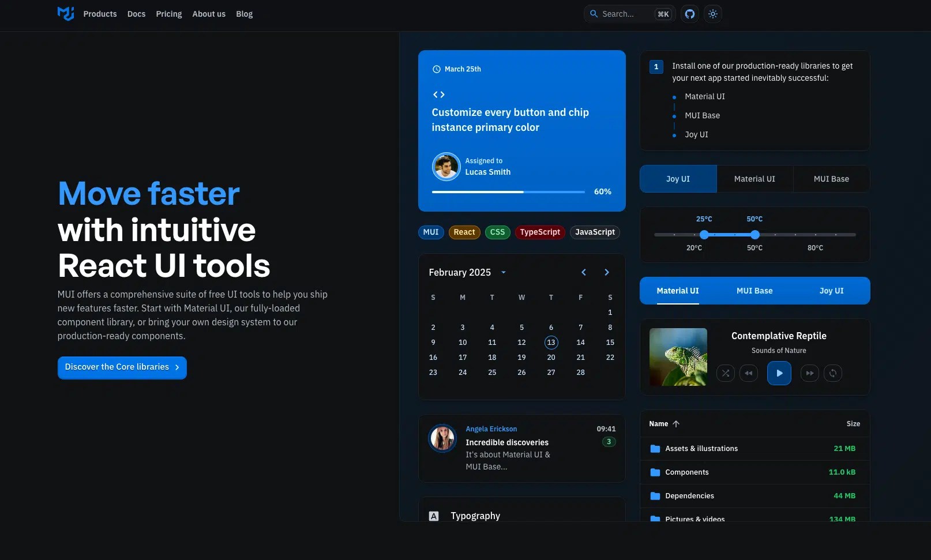Select the Material UI toggle button
Screen dimensions: 931x560
click(755, 179)
